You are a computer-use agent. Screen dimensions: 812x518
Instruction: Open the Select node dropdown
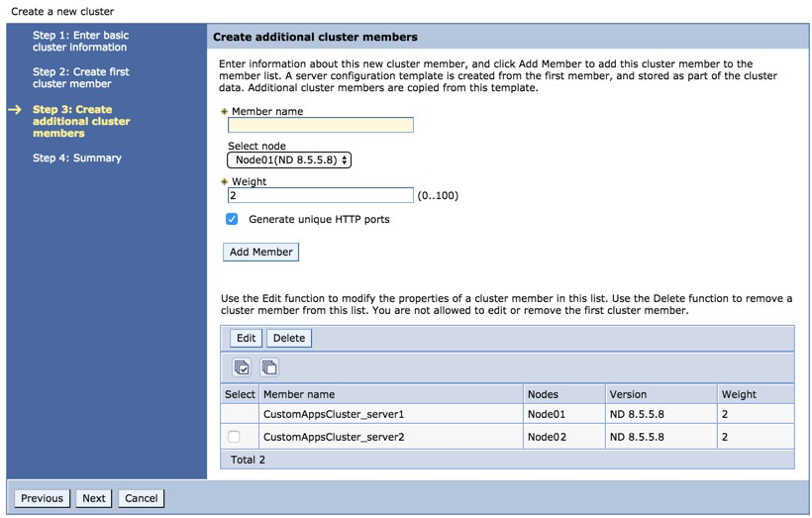tap(289, 160)
